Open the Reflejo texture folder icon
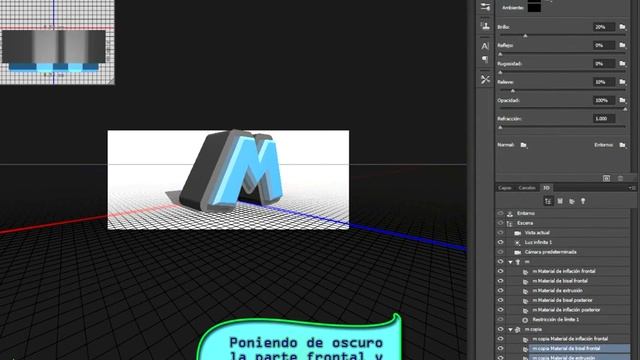640x360 pixels. tap(622, 45)
